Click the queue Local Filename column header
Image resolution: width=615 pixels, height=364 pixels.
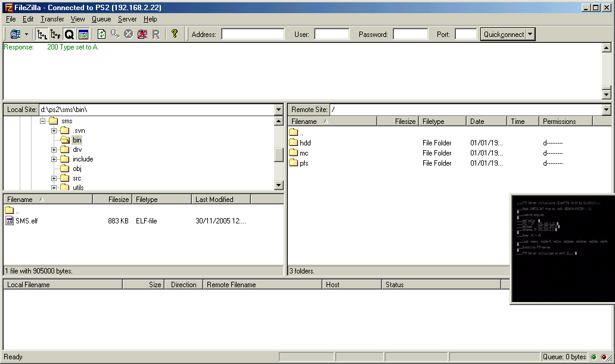[63, 285]
